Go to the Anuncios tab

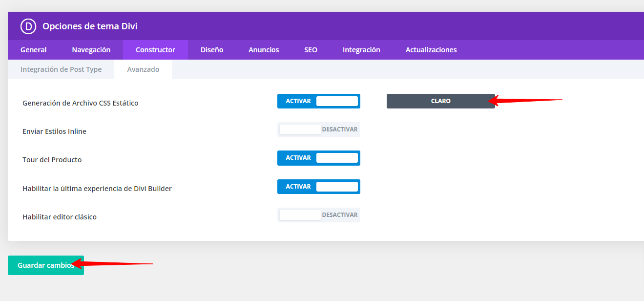click(x=264, y=50)
